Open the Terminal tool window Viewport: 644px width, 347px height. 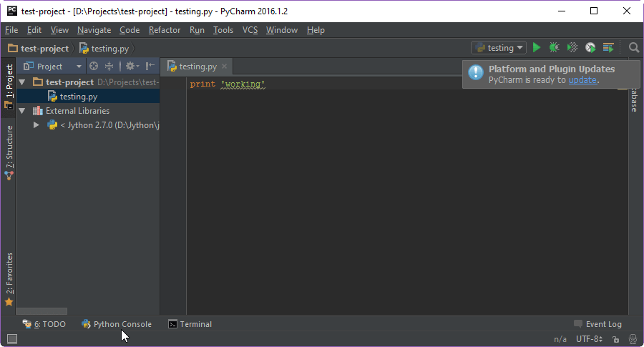(x=190, y=324)
